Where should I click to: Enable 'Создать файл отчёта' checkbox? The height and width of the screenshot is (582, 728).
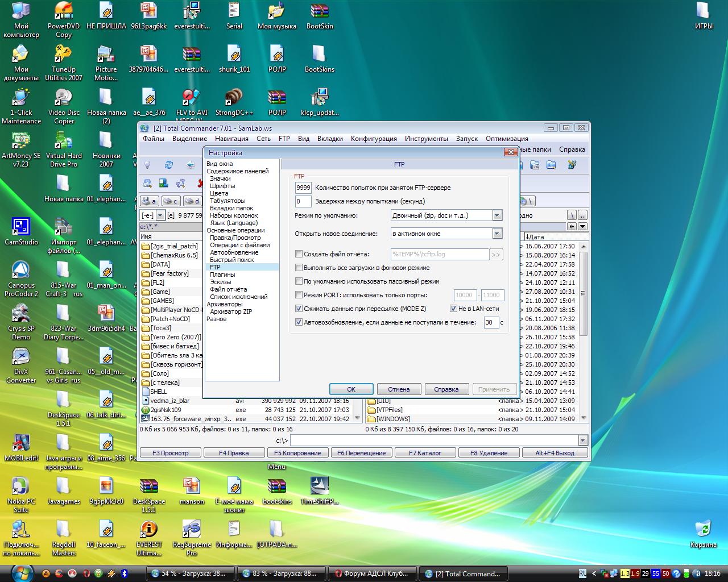299,254
